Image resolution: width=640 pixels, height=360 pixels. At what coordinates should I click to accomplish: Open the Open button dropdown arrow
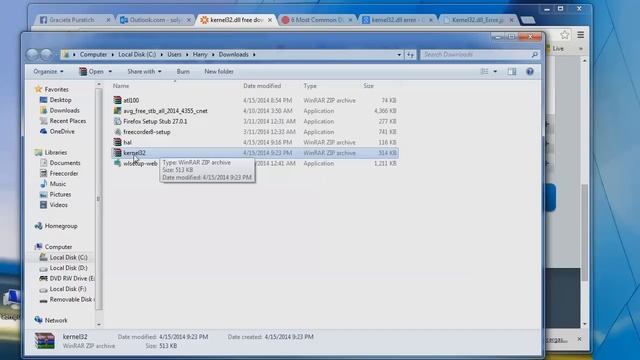click(x=110, y=71)
